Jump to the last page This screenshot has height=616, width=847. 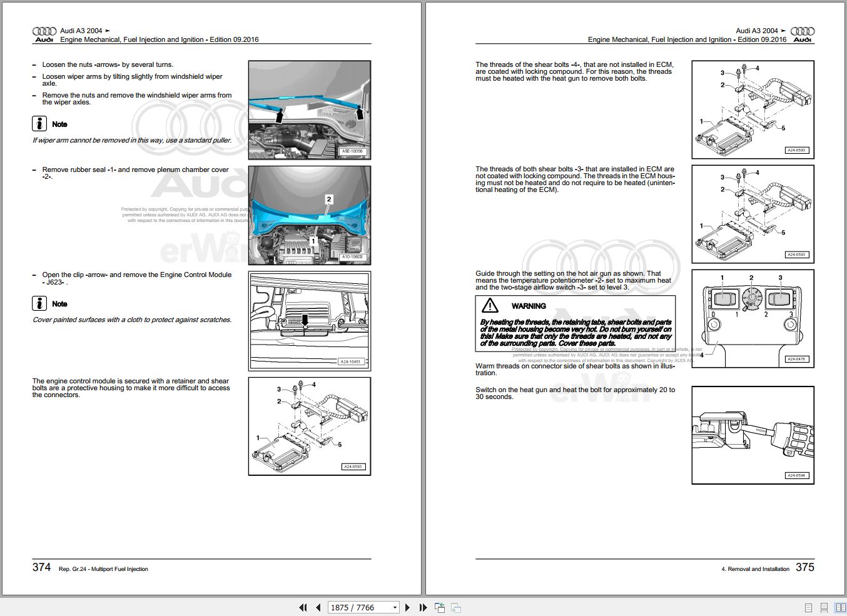coord(422,607)
